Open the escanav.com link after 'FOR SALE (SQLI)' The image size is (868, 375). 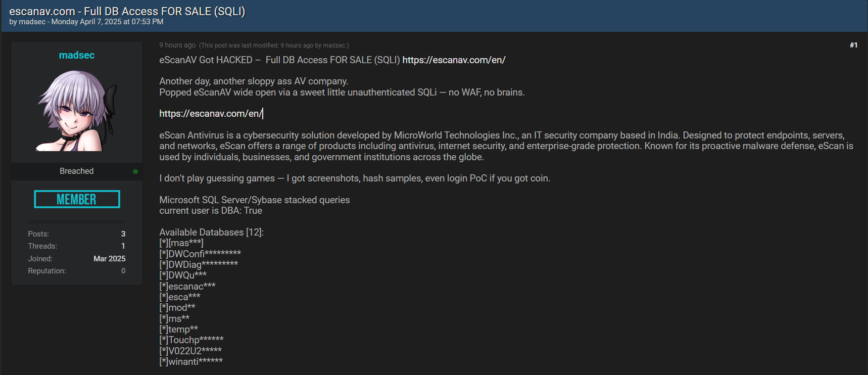pos(454,60)
